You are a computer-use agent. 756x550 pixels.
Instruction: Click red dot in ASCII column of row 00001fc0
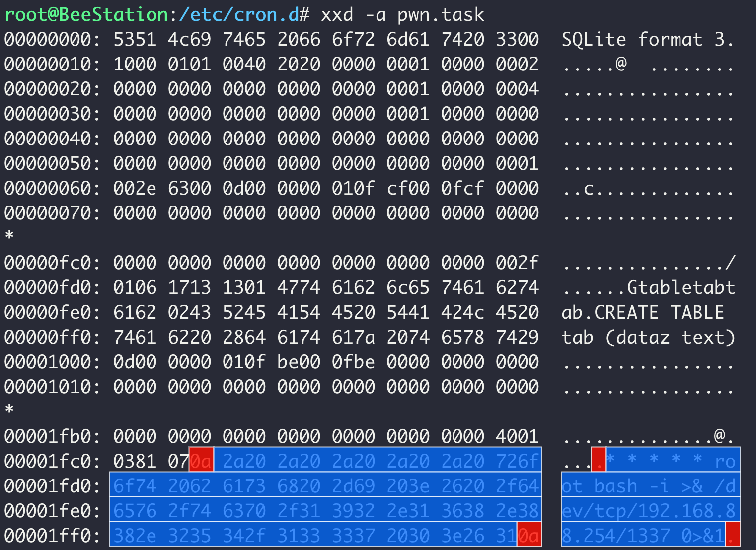coord(599,461)
